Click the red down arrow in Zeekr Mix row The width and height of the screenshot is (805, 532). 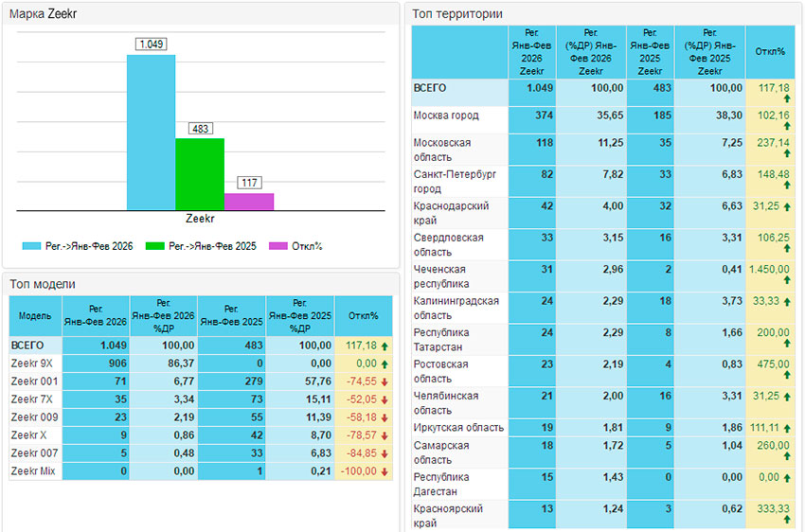point(385,470)
